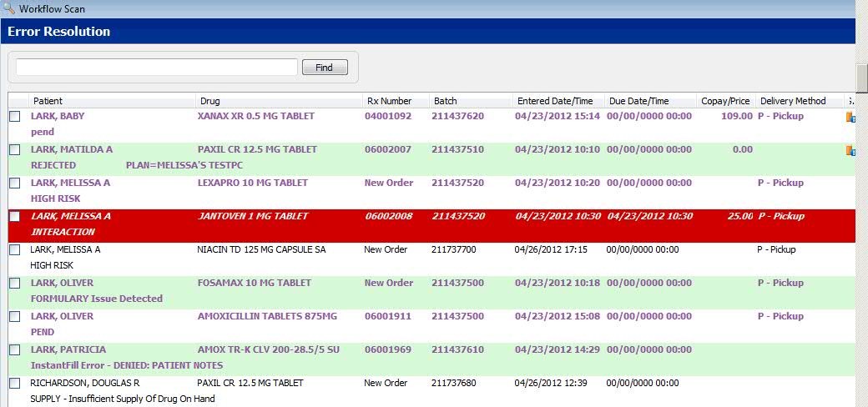Select the LEXAPRO 10 MG TABLET row

pos(252,183)
